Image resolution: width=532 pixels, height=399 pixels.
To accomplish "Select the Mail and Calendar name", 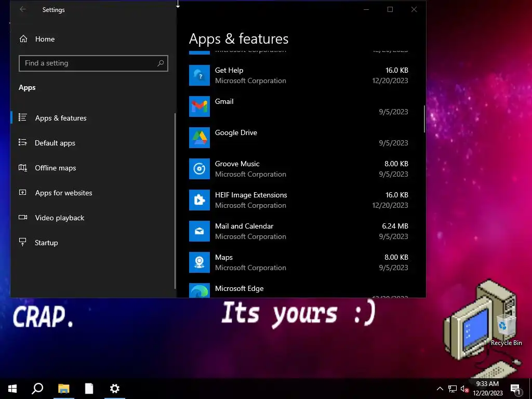I will pyautogui.click(x=244, y=227).
